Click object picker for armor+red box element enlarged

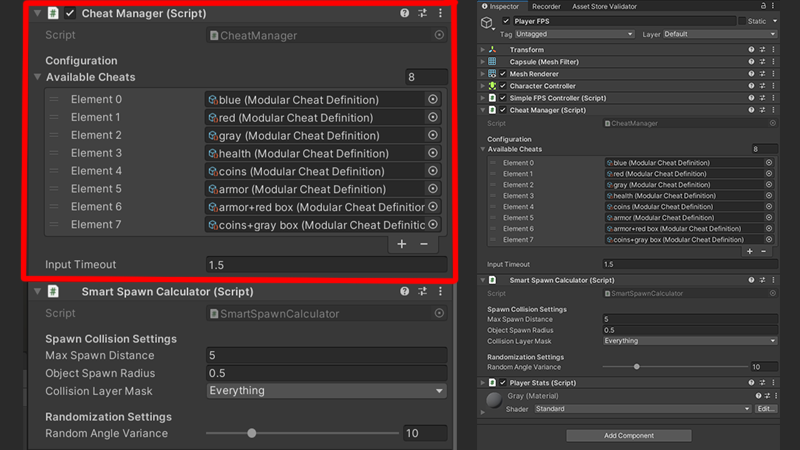click(x=433, y=207)
